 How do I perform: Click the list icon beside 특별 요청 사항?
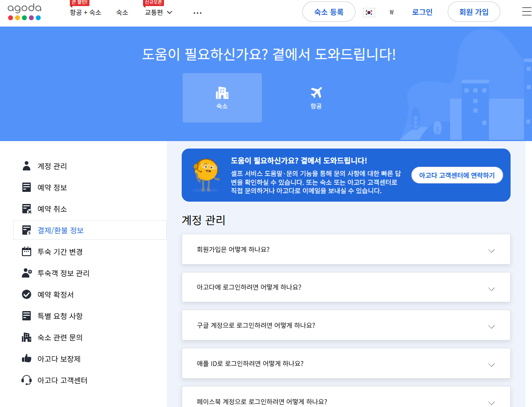tap(27, 316)
